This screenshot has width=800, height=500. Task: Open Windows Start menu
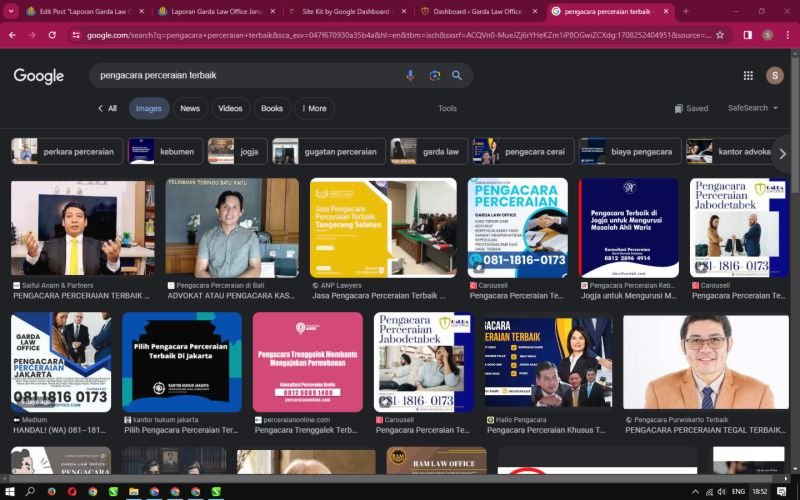point(9,492)
